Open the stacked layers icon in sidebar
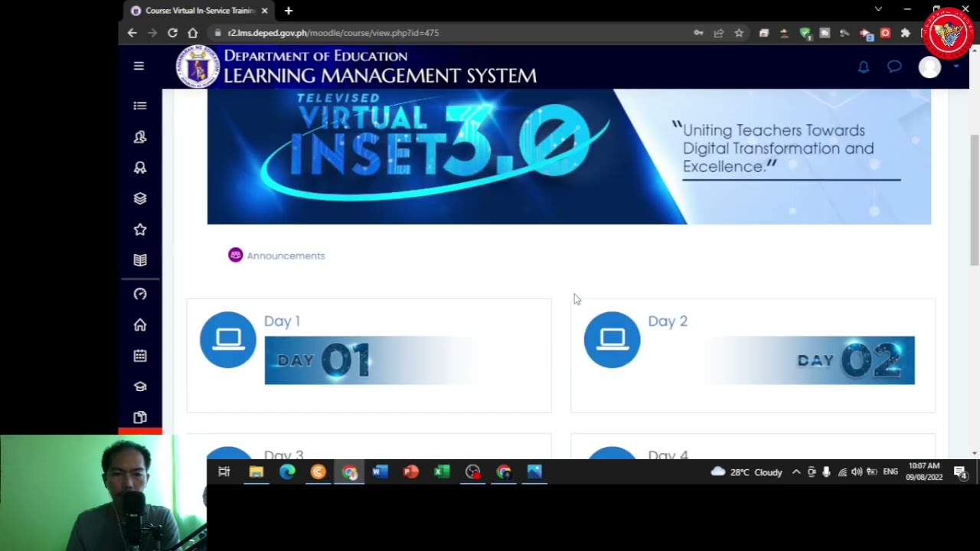 (x=140, y=198)
